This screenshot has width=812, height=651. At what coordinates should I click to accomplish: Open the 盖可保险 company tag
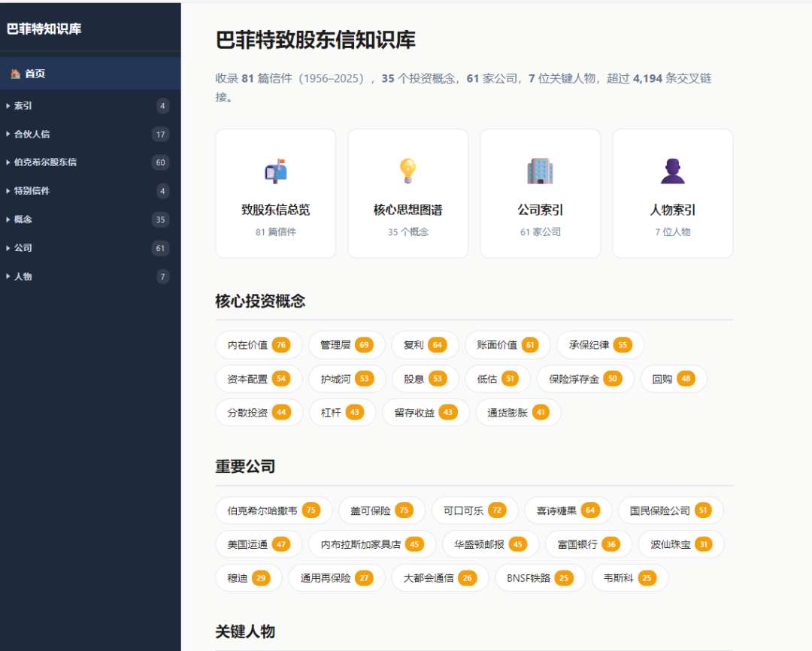pyautogui.click(x=382, y=510)
